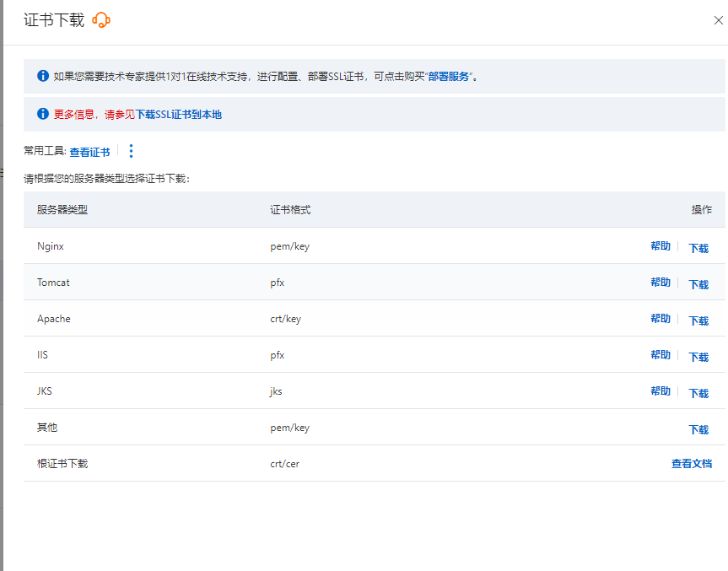Image resolution: width=728 pixels, height=571 pixels.
Task: Close the certificate download dialog
Action: [x=718, y=20]
